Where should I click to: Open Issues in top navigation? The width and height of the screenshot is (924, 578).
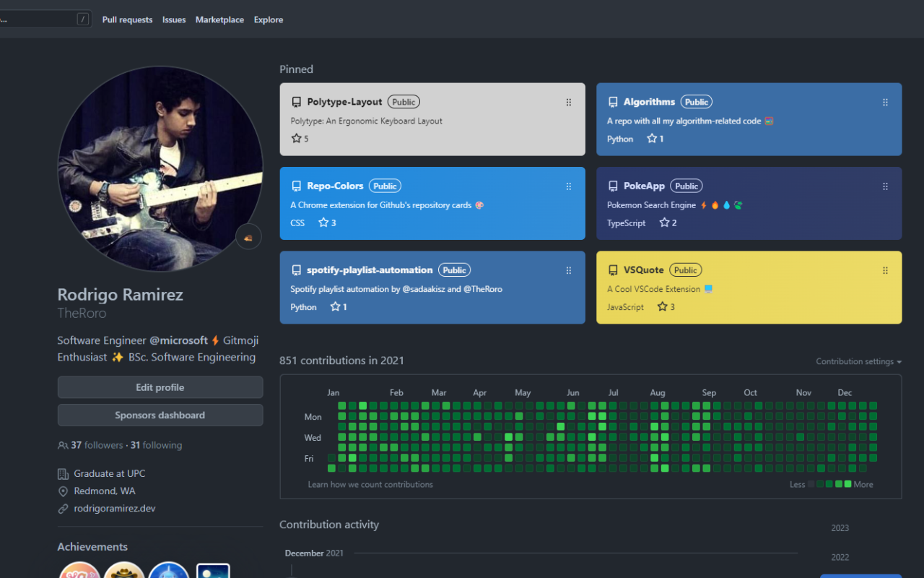click(174, 20)
